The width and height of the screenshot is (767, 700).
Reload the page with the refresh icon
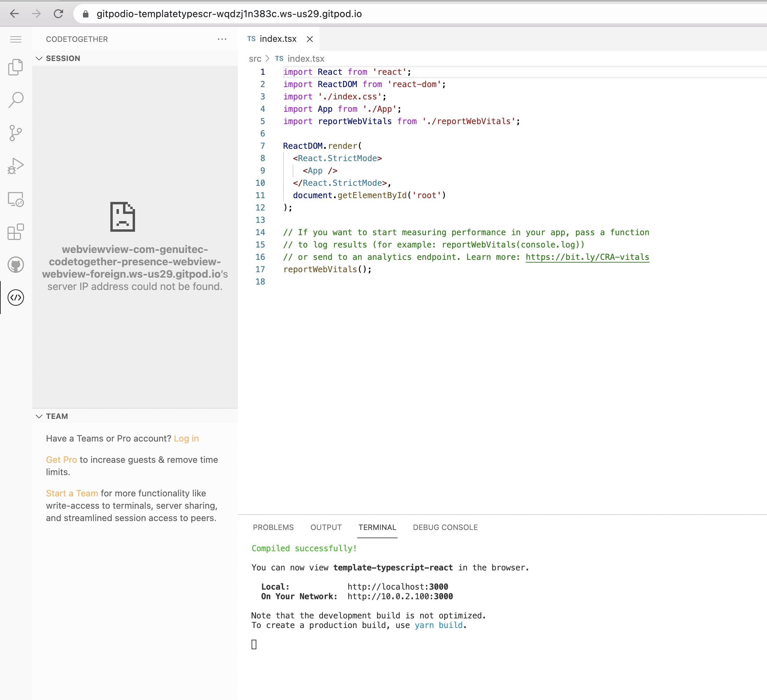click(59, 14)
